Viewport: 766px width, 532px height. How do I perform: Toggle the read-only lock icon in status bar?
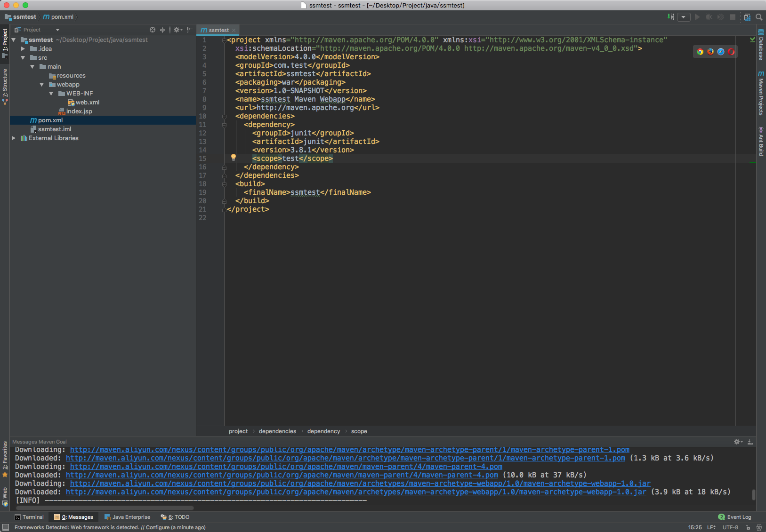[x=748, y=528]
